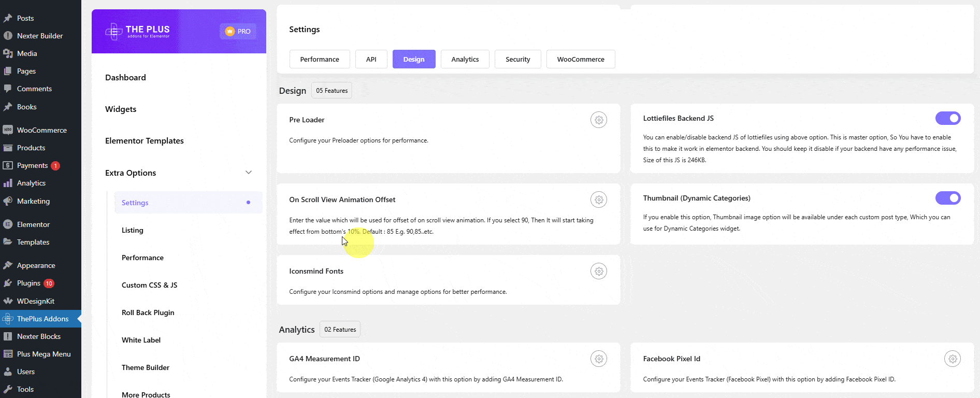Viewport: 980px width, 398px height.
Task: Click the Nexter Blocks sidebar icon
Action: tap(8, 336)
